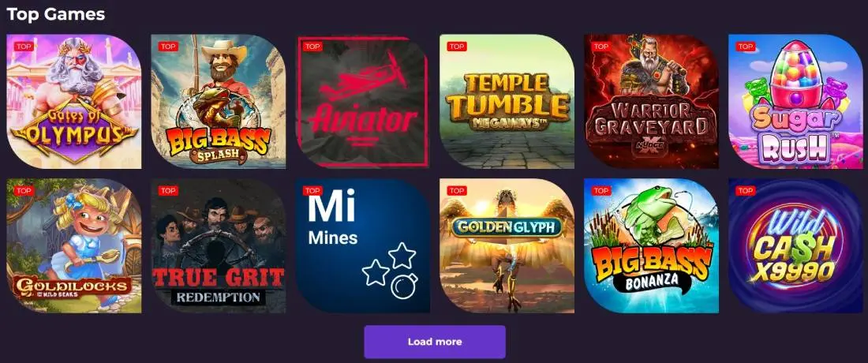Open Big Bass Bonanza slot
The width and height of the screenshot is (868, 363).
click(x=652, y=245)
